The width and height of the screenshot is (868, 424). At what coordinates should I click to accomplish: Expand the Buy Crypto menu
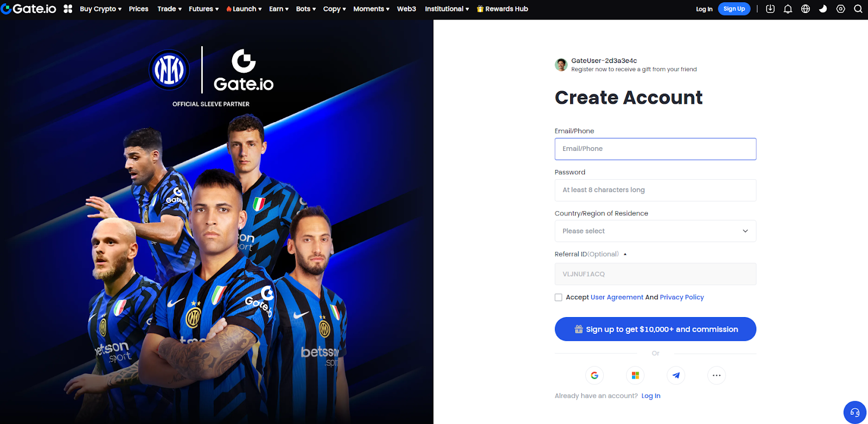pyautogui.click(x=100, y=9)
